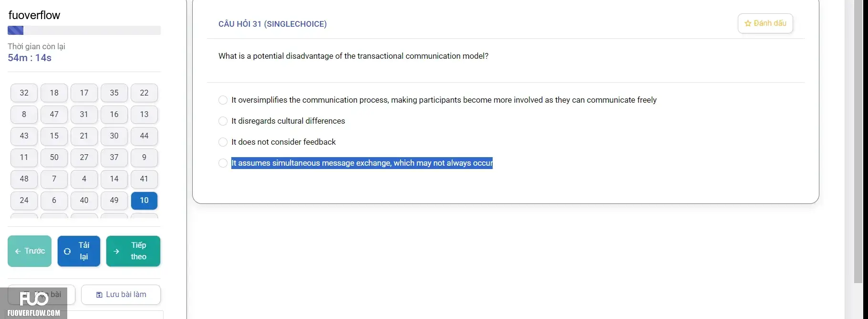Select "It disregards cultural differences" radio button
868x319 pixels.
pos(223,121)
